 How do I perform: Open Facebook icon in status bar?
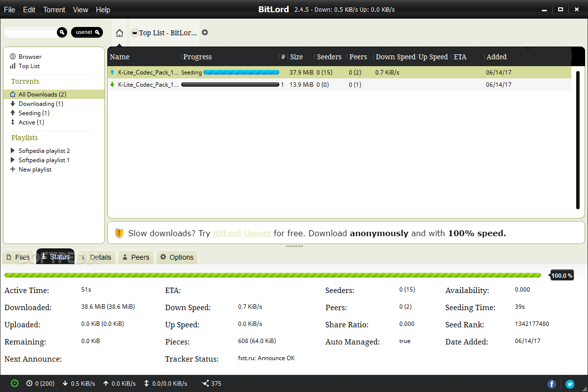552,384
